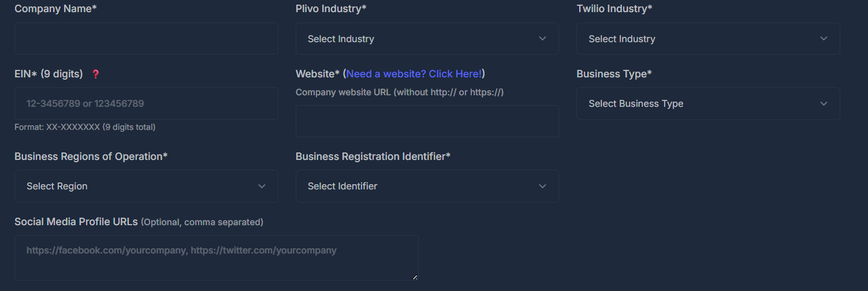Image resolution: width=868 pixels, height=291 pixels.
Task: Open the Business Regions 'Select Region' dropdown
Action: coord(146,186)
